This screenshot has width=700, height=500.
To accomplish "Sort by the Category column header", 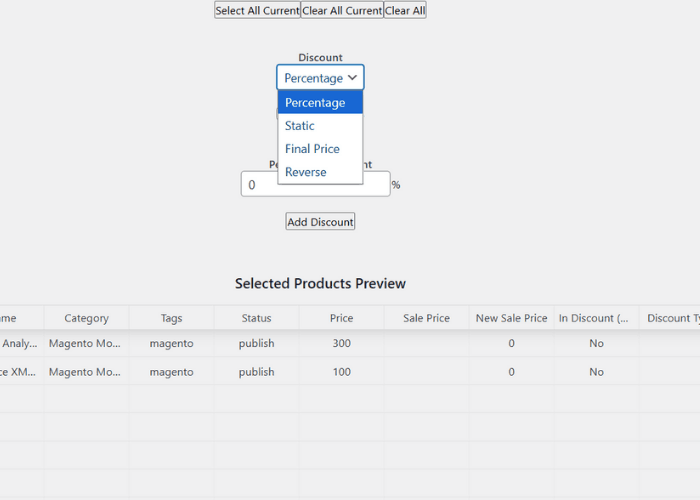I will (86, 318).
